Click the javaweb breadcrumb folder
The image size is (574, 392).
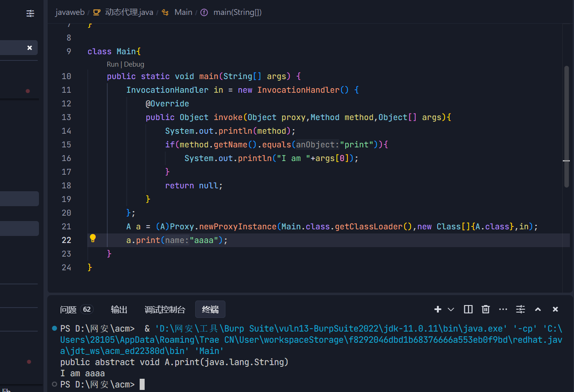point(70,12)
